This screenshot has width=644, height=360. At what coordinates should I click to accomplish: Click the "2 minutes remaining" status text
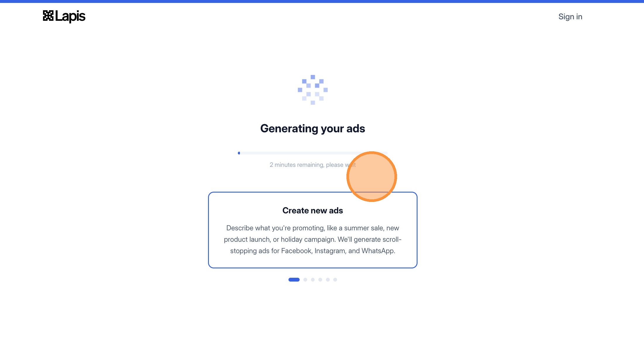click(x=306, y=165)
